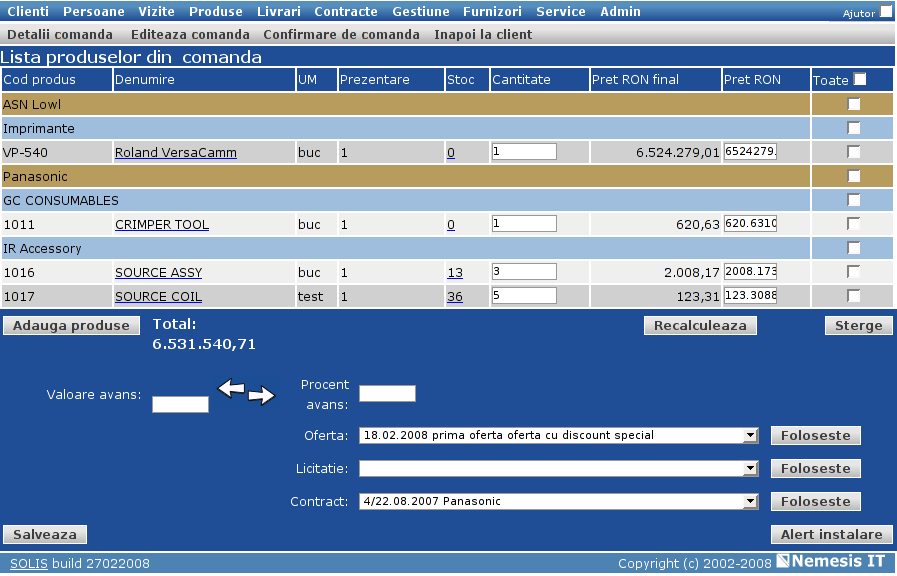The height and width of the screenshot is (576, 897).
Task: Focus the Valoare avans input field
Action: (180, 404)
